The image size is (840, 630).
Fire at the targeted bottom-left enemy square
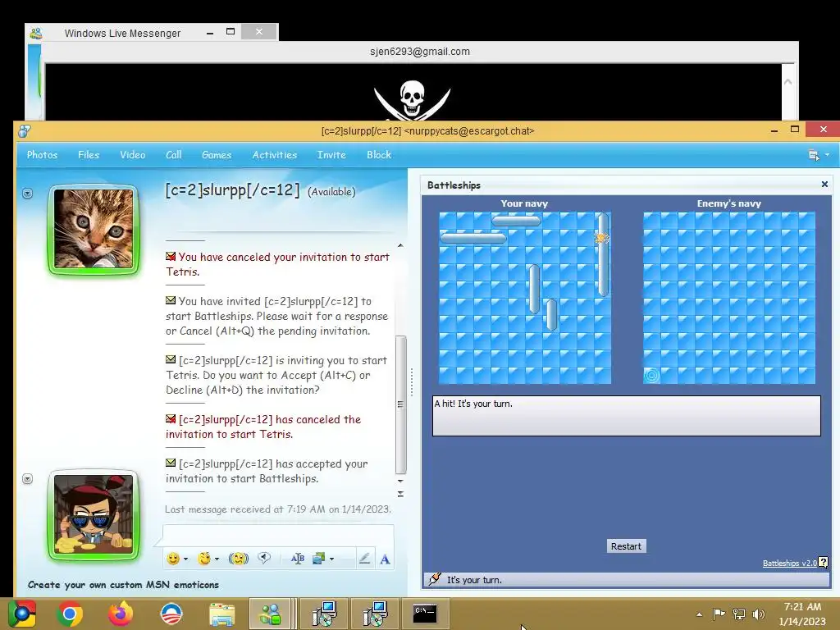point(651,375)
